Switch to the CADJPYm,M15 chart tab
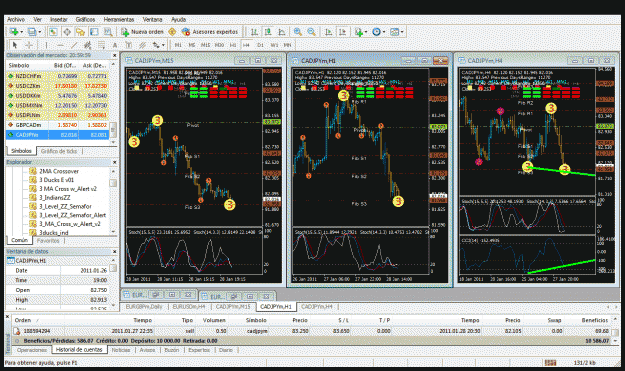 coord(233,306)
